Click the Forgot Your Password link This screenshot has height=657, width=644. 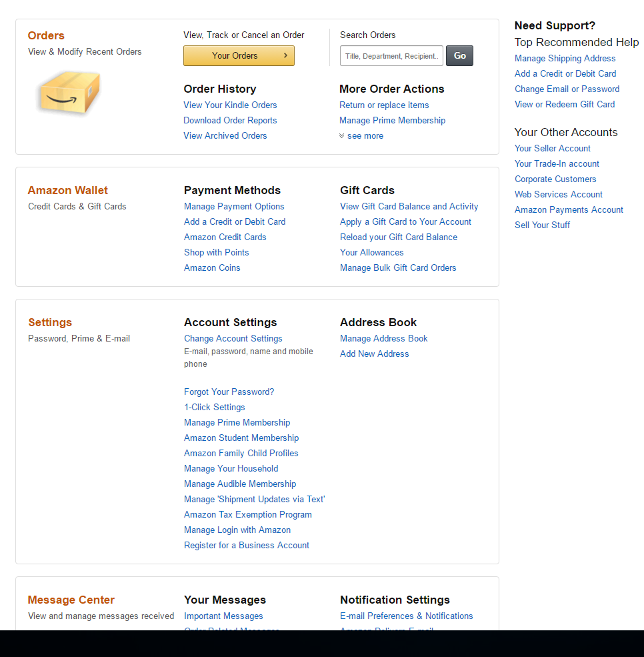(x=229, y=392)
